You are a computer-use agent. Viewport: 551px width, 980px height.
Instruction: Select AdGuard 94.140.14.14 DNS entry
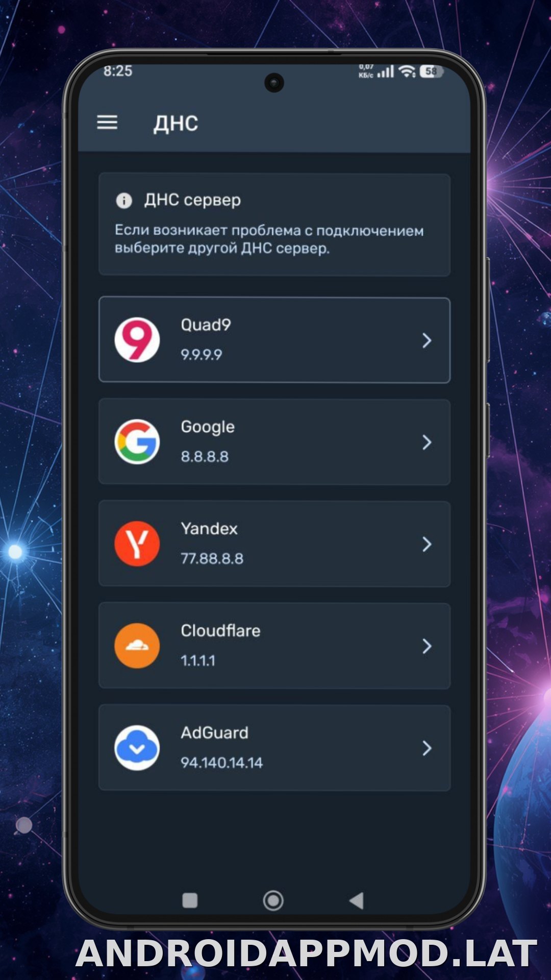(274, 748)
